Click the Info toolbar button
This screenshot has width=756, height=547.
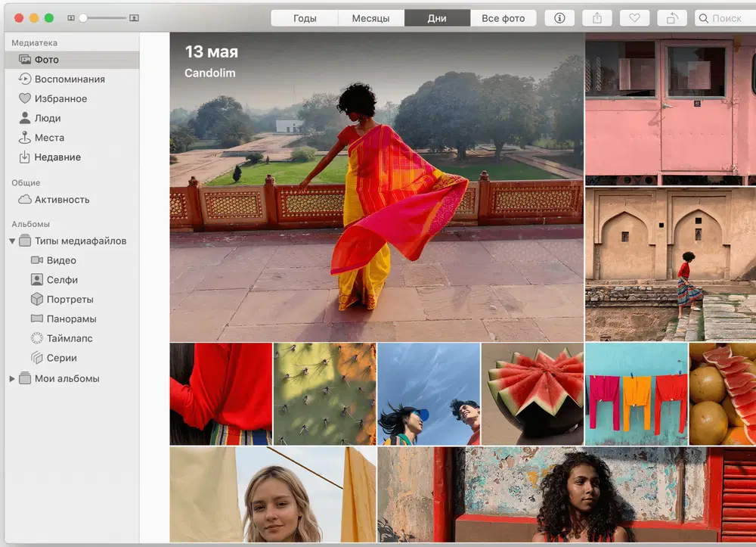click(x=559, y=18)
